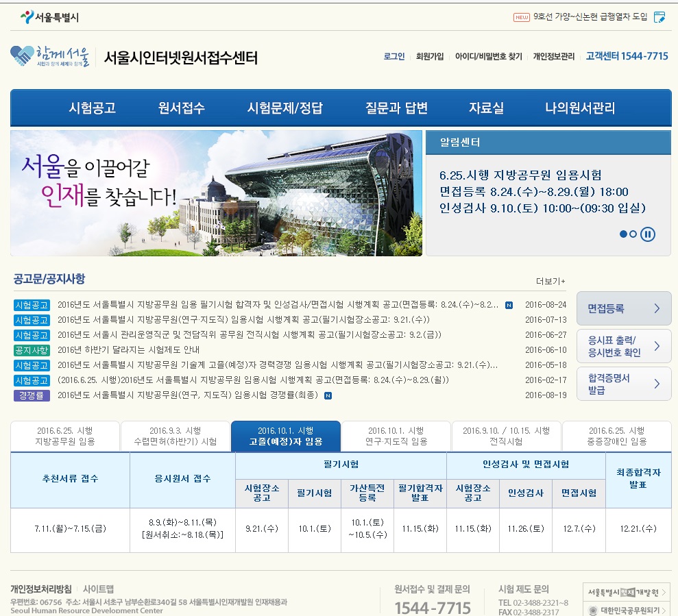Open the 연구·지도직 임용시험 시행계획 notice
This screenshot has width=678, height=616.
[243, 320]
